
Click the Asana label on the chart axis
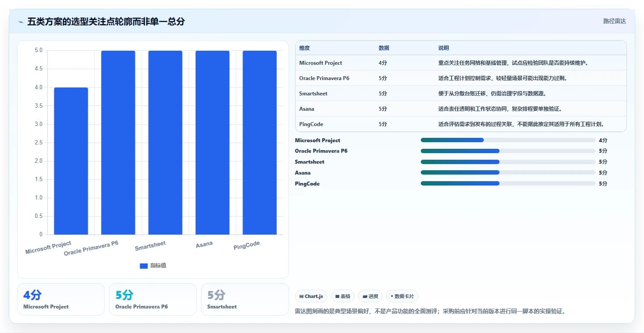(x=204, y=245)
